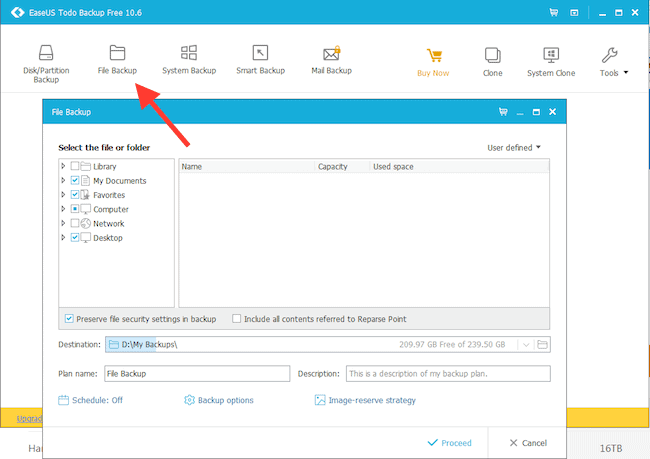Click the Library folder icon
This screenshot has height=459, width=650.
pyautogui.click(x=86, y=166)
